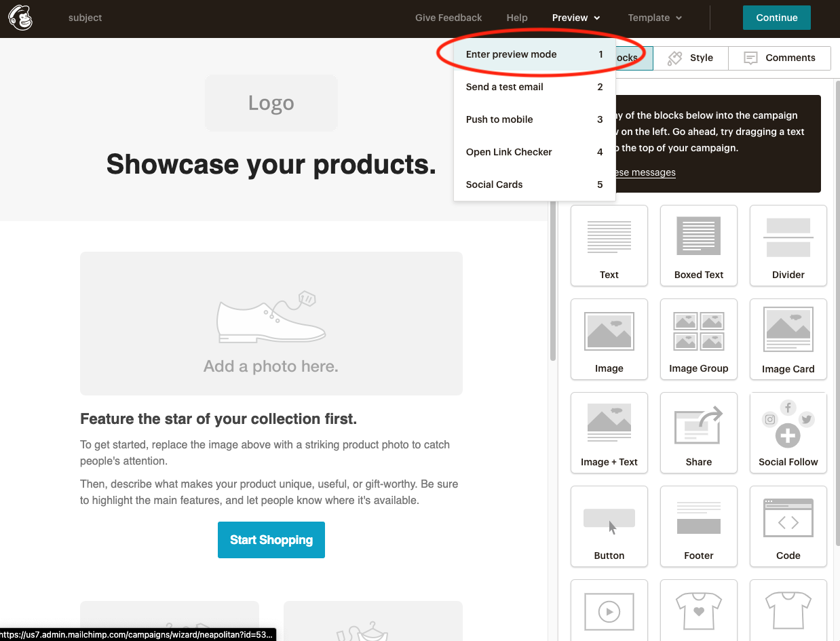Add a Share block
Viewport: 840px width, 641px height.
699,433
